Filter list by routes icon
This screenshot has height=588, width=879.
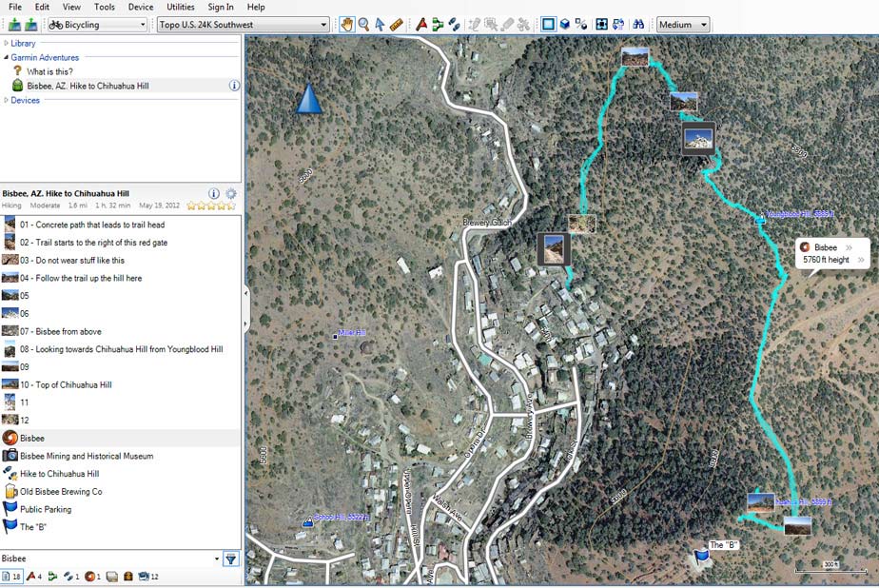52,577
